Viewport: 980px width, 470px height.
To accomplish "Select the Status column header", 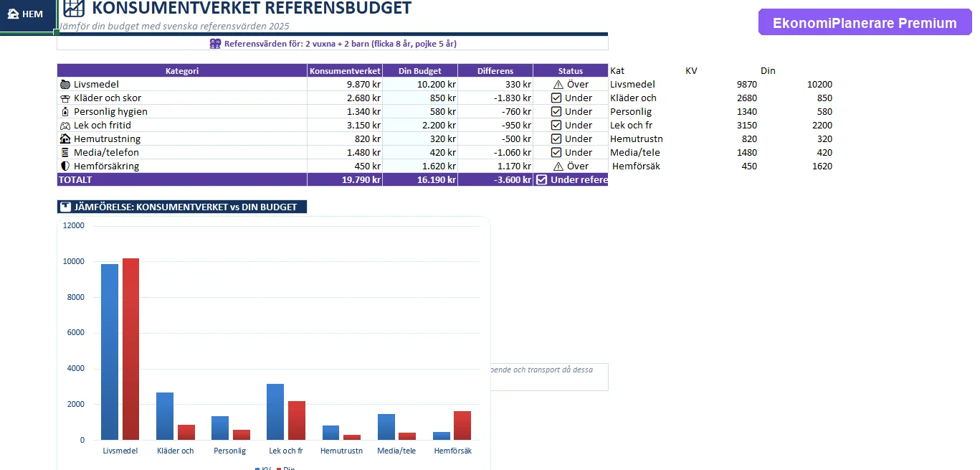I will click(x=571, y=71).
